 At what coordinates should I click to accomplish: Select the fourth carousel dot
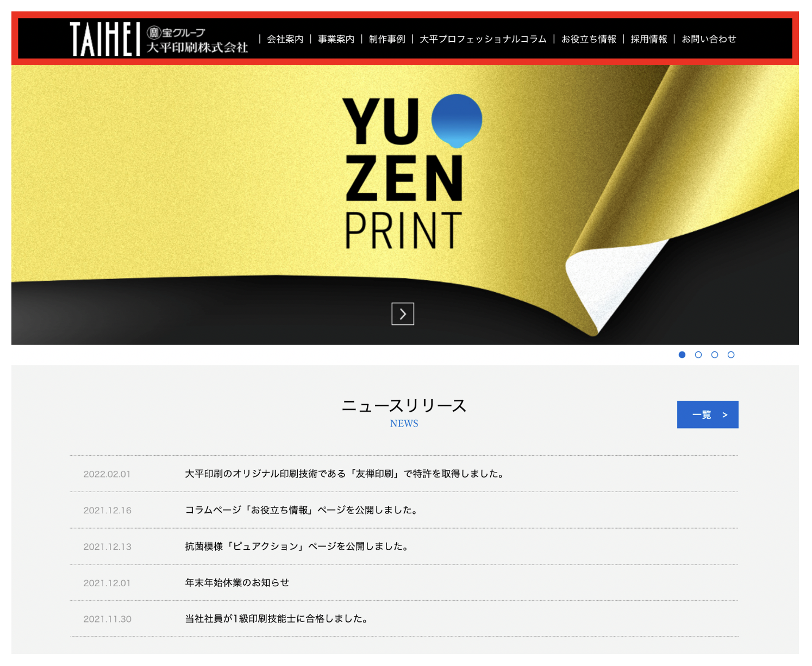[731, 355]
